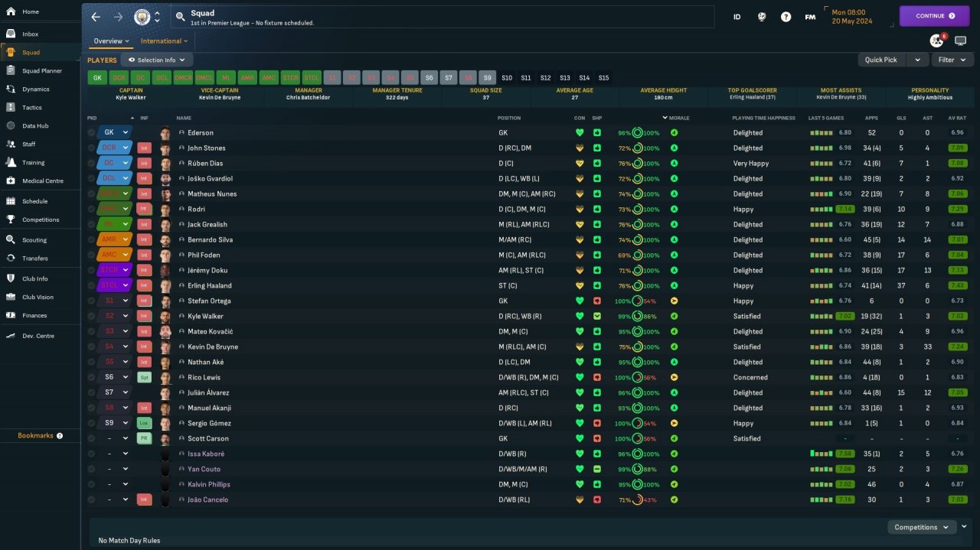
Task: Select John Stones' row checkbox
Action: [91, 148]
